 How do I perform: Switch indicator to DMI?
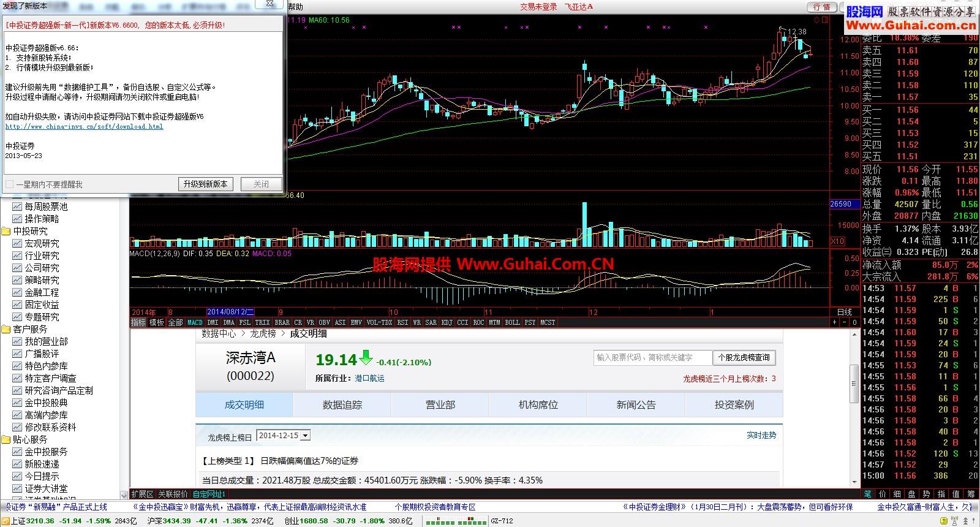pos(213,322)
